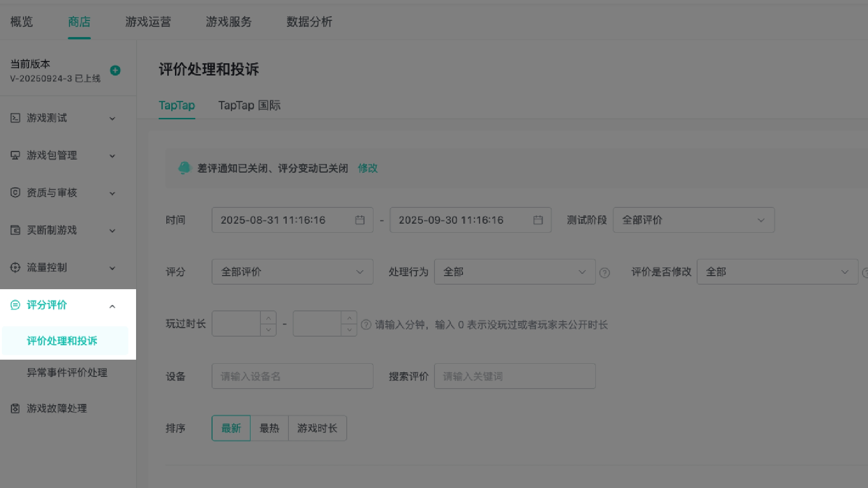The width and height of the screenshot is (868, 488).
Task: Click the 流量控制 sidebar icon
Action: [15, 267]
